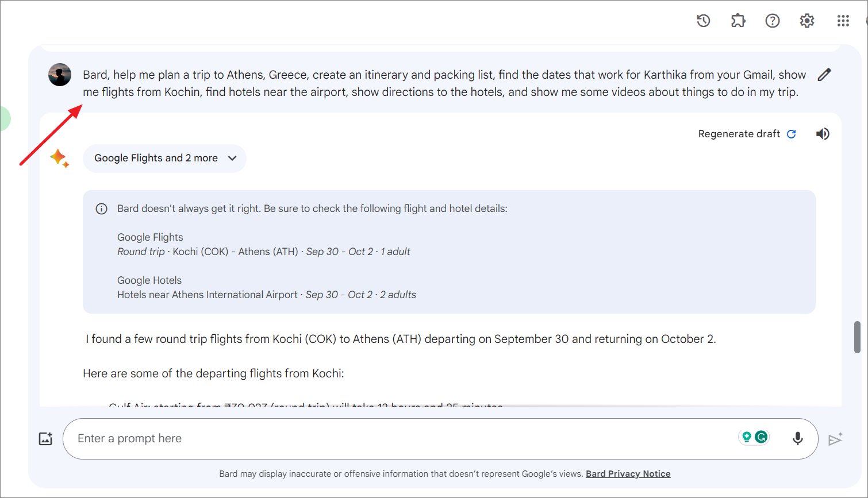Click Hotels near Athens International Airport line
Viewport: 868px width, 498px height.
(267, 295)
